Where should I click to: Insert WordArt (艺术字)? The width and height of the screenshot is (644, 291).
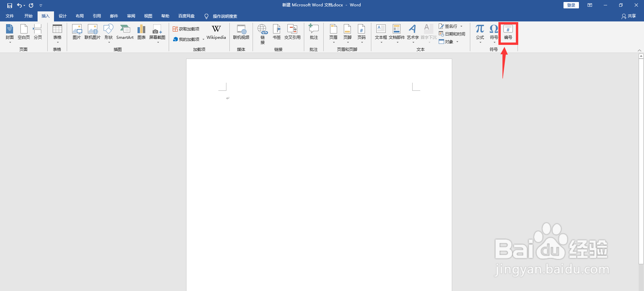click(x=413, y=33)
